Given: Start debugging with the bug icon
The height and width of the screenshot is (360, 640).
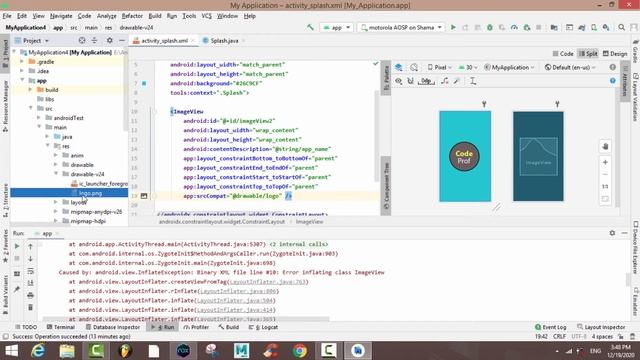Looking at the screenshot, I should (490, 27).
